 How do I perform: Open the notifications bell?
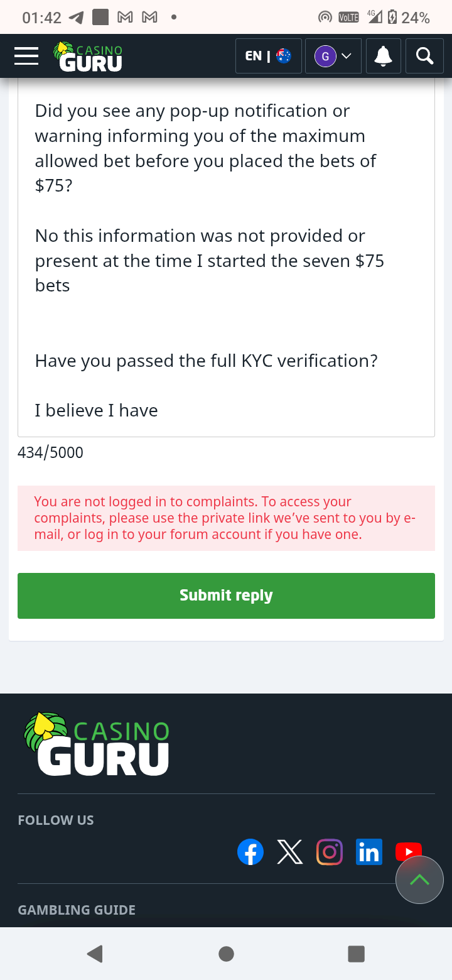[x=383, y=56]
